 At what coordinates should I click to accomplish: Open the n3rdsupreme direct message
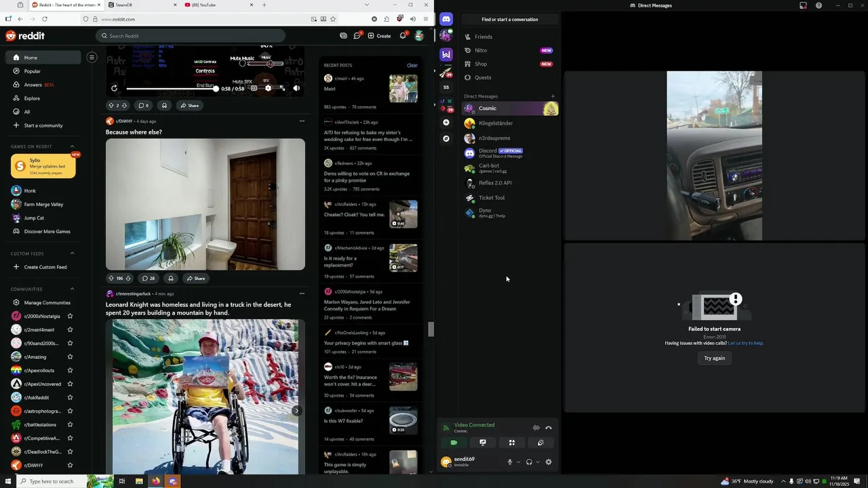(x=511, y=138)
